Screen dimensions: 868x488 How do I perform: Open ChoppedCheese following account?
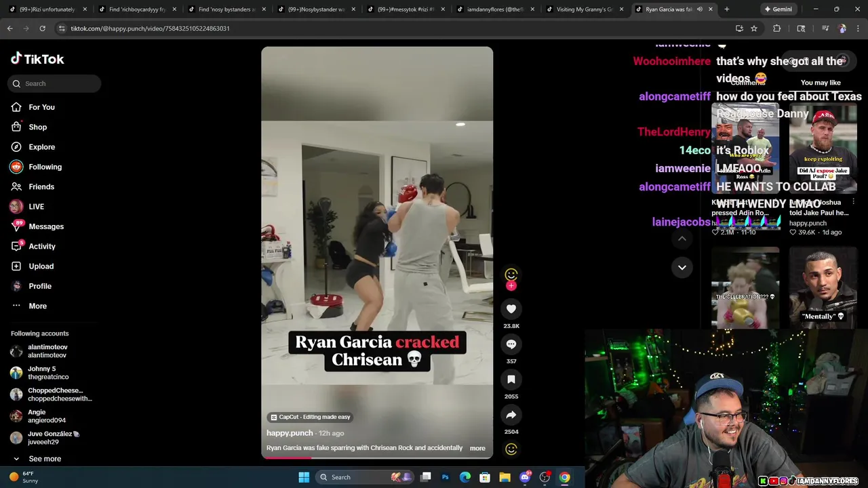click(54, 394)
